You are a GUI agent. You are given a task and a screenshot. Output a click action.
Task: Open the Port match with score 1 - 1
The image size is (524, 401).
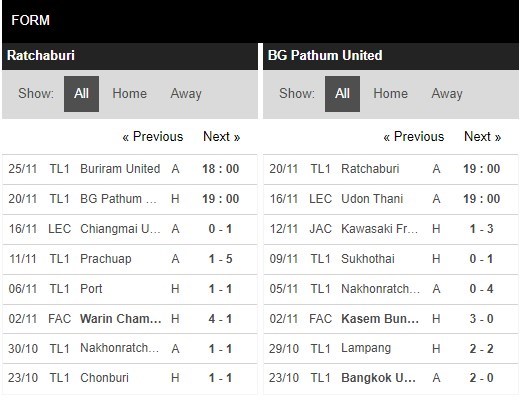coord(130,289)
